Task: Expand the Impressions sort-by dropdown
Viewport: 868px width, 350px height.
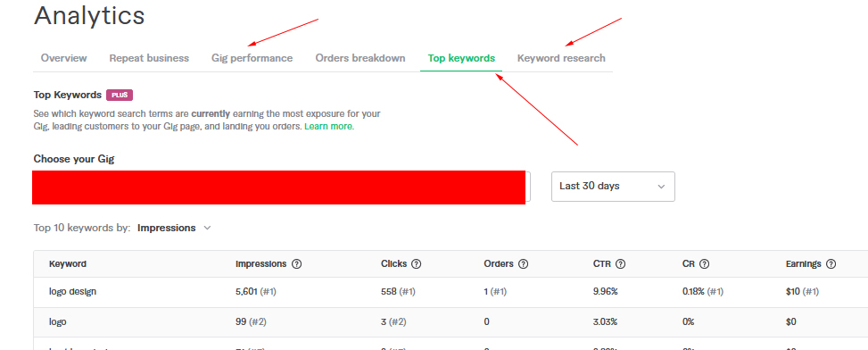Action: [174, 228]
